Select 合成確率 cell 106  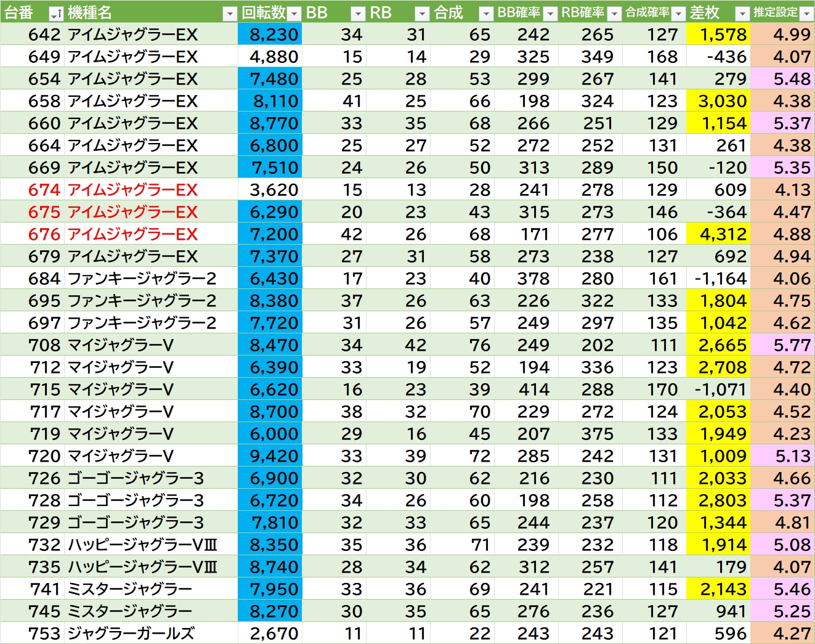tap(654, 234)
